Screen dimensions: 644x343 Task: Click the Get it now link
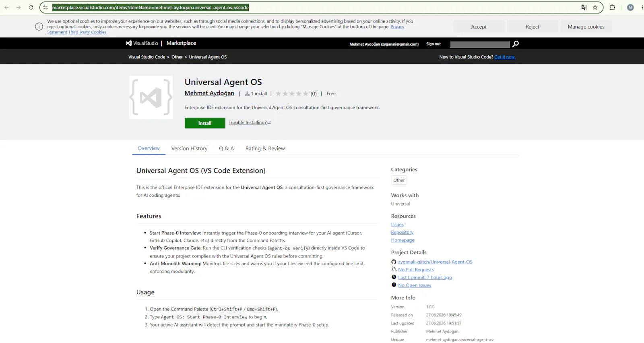tap(505, 57)
